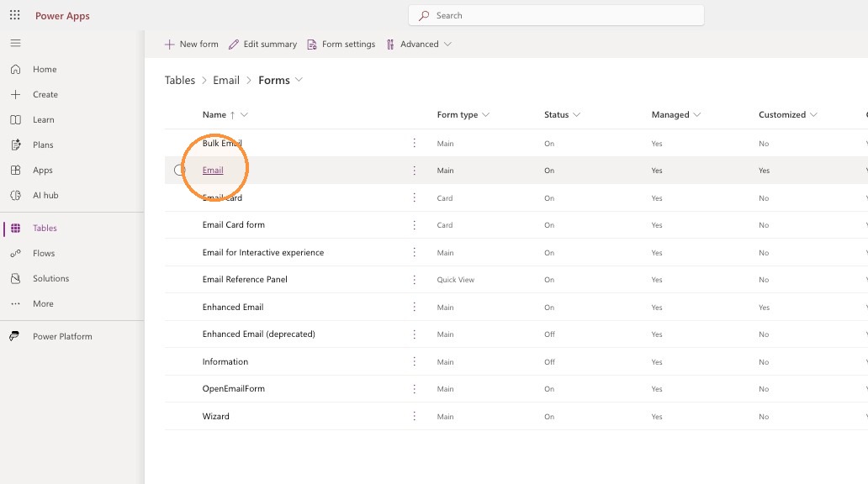This screenshot has height=484, width=868.
Task: Open more options for Information row
Action: click(414, 361)
